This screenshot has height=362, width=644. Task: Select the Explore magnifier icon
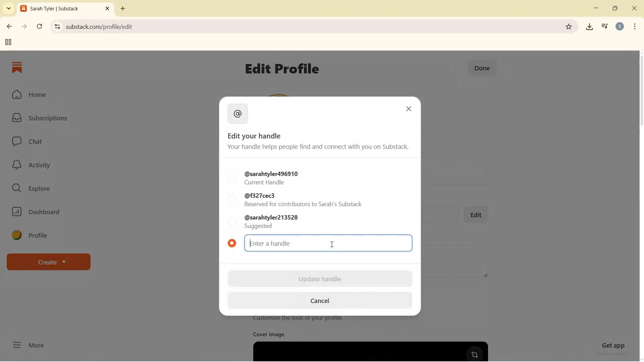coord(16,188)
